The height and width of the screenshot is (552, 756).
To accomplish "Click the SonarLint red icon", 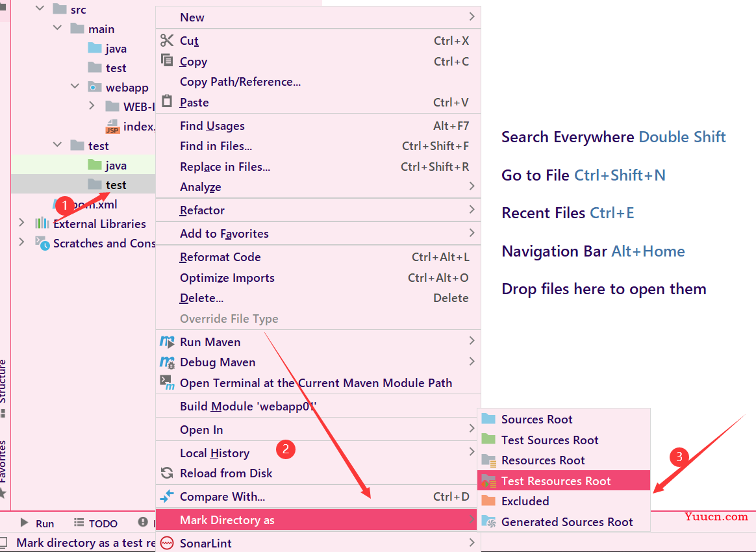I will (x=167, y=543).
